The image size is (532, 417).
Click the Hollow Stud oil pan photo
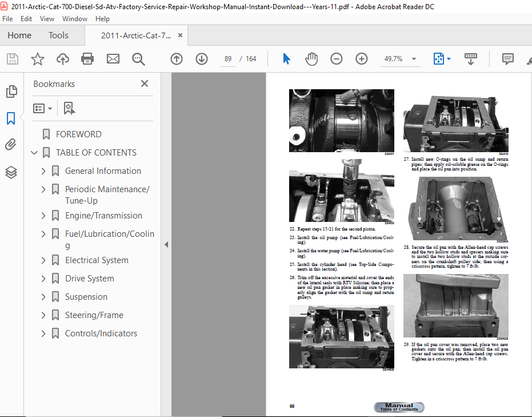455,305
